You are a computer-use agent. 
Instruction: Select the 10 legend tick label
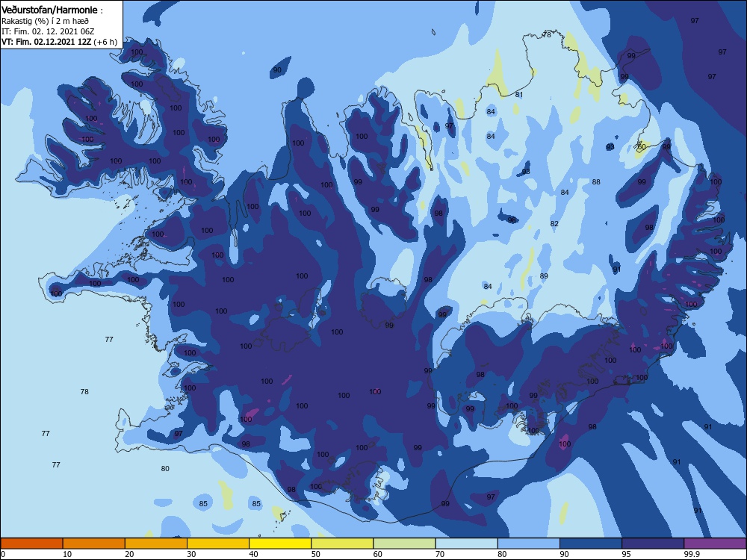67,554
